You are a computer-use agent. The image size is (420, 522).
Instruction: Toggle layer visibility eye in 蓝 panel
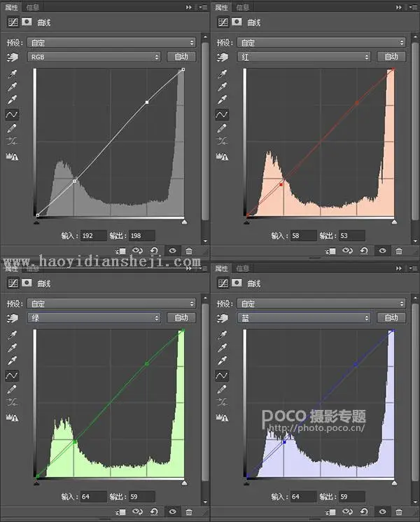[x=382, y=511]
